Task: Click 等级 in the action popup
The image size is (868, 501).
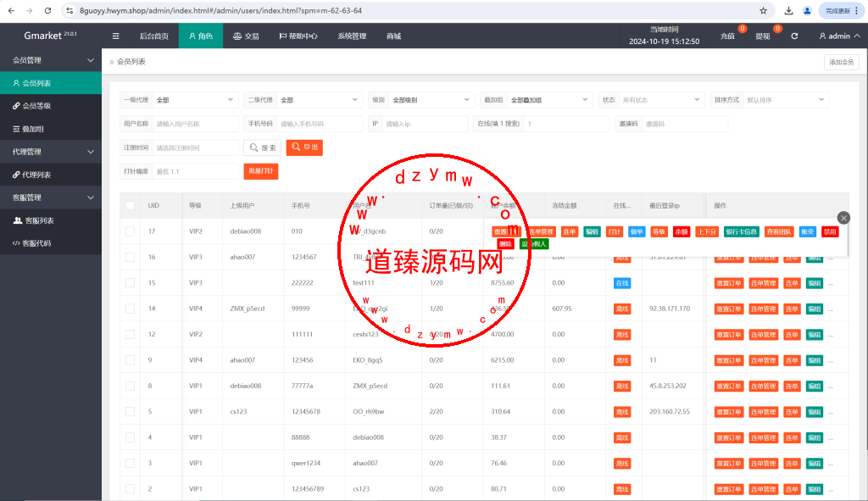Action: pos(659,232)
